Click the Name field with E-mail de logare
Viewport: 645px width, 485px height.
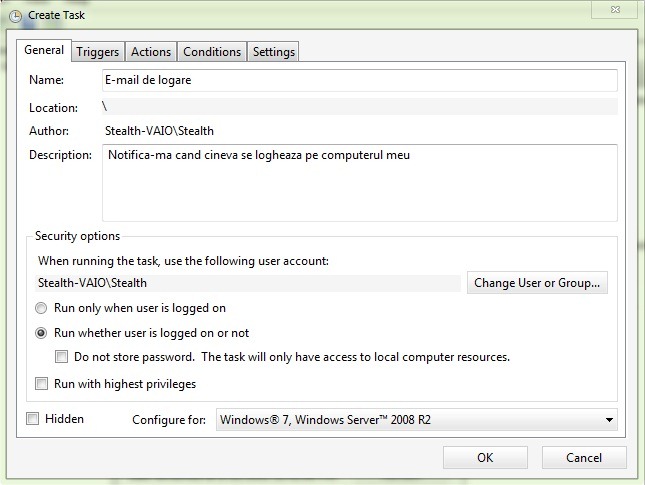coord(360,80)
